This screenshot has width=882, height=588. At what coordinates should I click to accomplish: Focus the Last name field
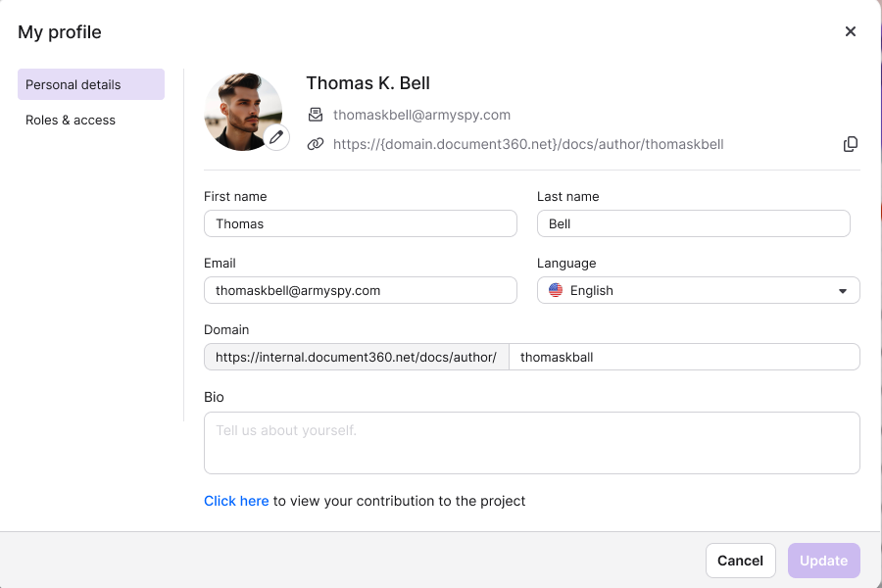click(694, 224)
